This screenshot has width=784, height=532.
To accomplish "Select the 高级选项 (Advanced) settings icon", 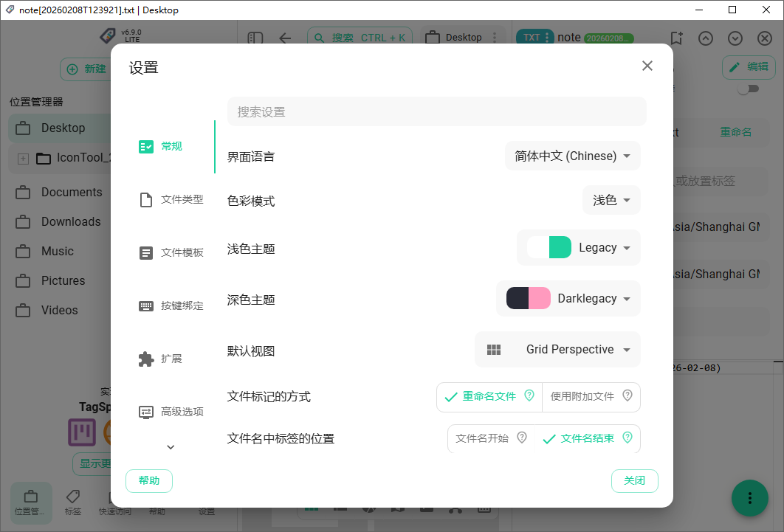I will tap(146, 412).
